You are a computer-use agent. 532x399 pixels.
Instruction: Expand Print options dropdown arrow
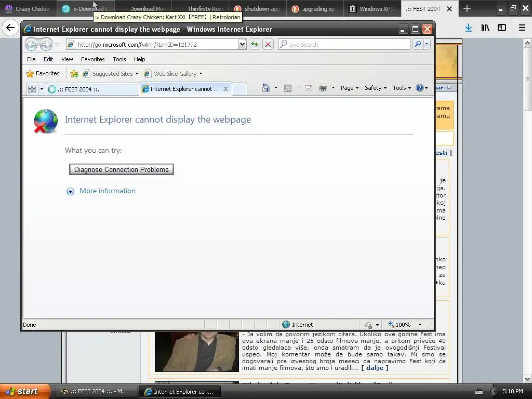(x=333, y=88)
